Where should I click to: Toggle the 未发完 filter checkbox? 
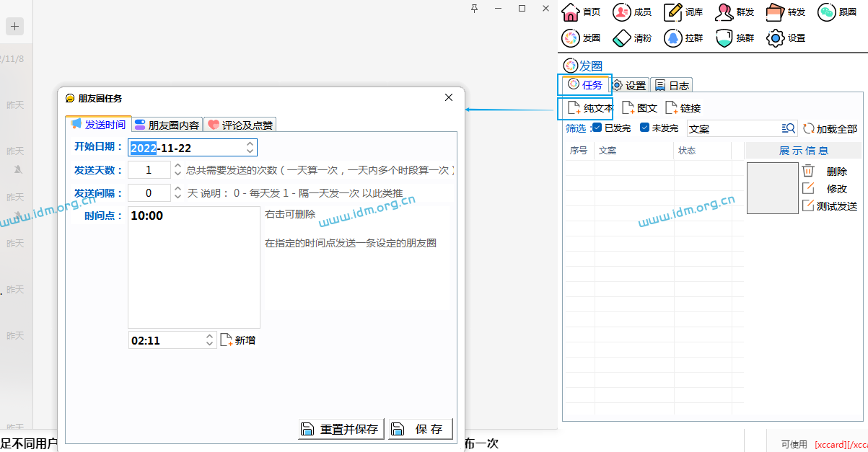(x=645, y=128)
